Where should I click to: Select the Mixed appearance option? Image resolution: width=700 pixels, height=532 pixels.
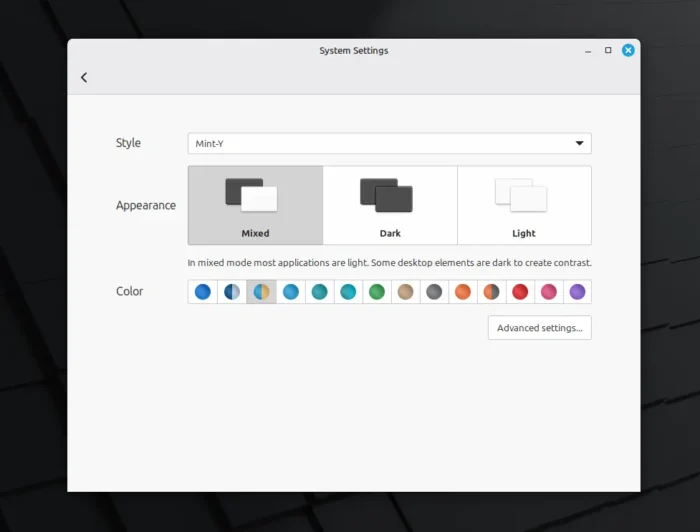255,205
